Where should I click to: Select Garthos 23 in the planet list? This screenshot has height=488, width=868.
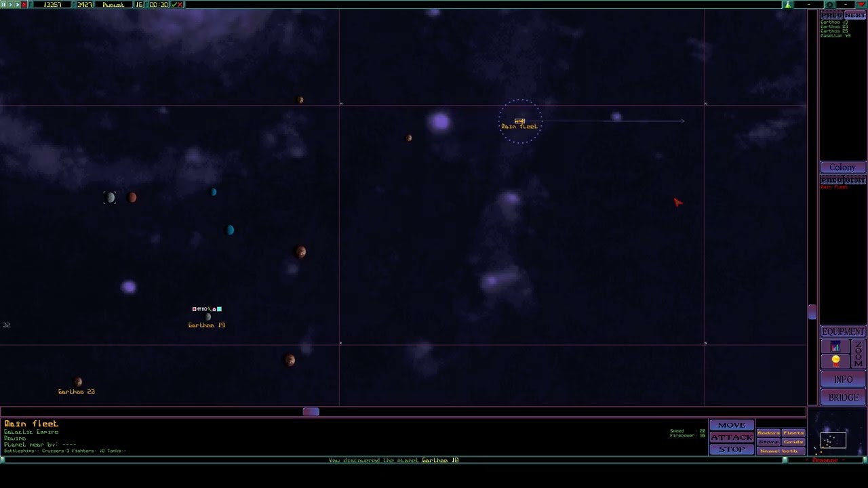click(x=834, y=26)
